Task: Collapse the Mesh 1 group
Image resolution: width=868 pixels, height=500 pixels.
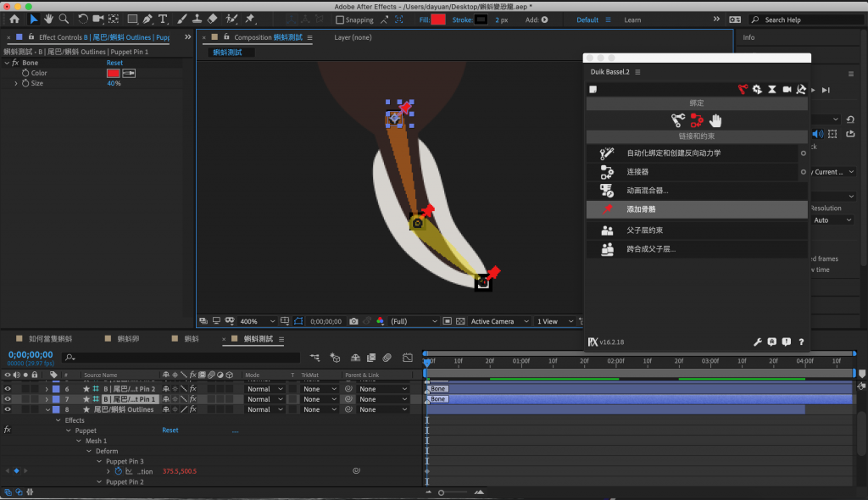Action: pyautogui.click(x=79, y=441)
